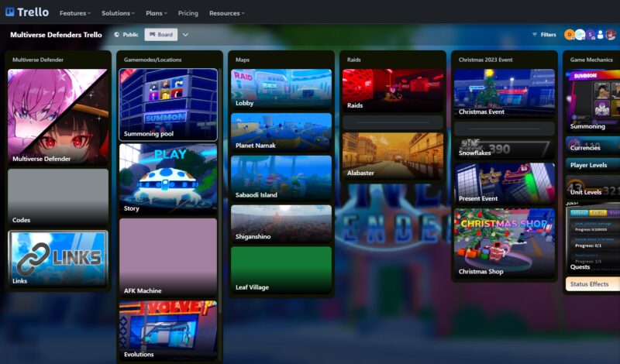Open the Unit Levels card

[x=593, y=187]
